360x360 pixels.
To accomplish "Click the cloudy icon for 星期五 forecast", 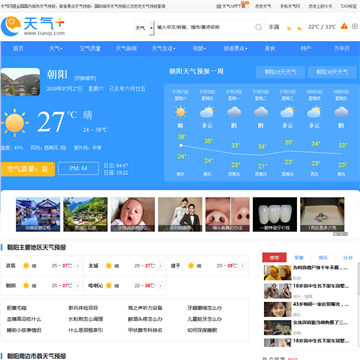I will [341, 112].
